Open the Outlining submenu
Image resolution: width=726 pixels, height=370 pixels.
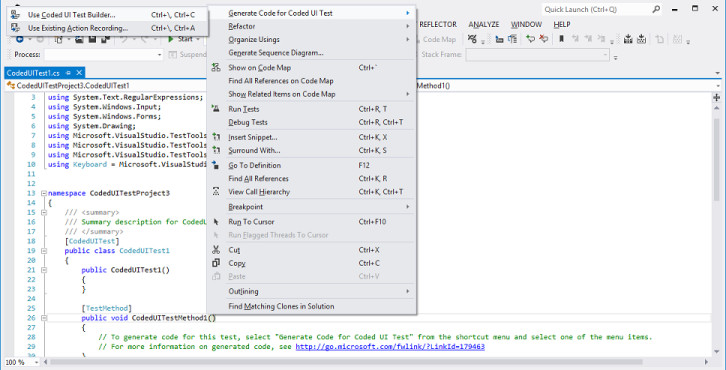coord(311,291)
